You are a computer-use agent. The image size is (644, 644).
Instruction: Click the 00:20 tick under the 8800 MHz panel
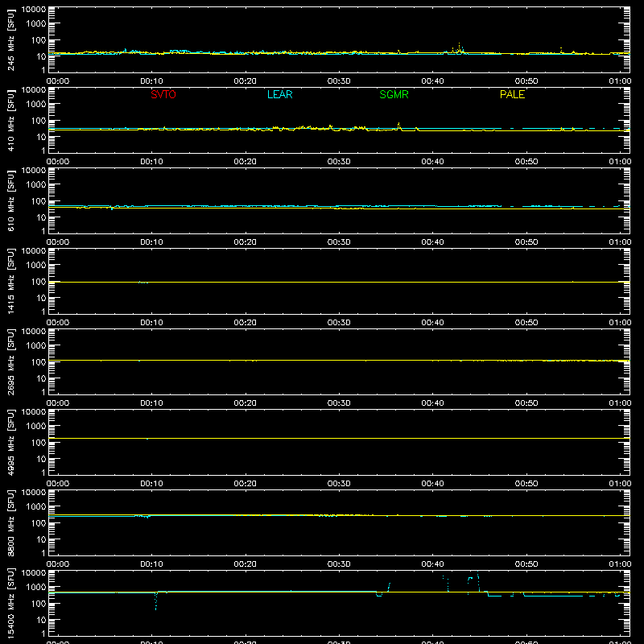pos(246,564)
